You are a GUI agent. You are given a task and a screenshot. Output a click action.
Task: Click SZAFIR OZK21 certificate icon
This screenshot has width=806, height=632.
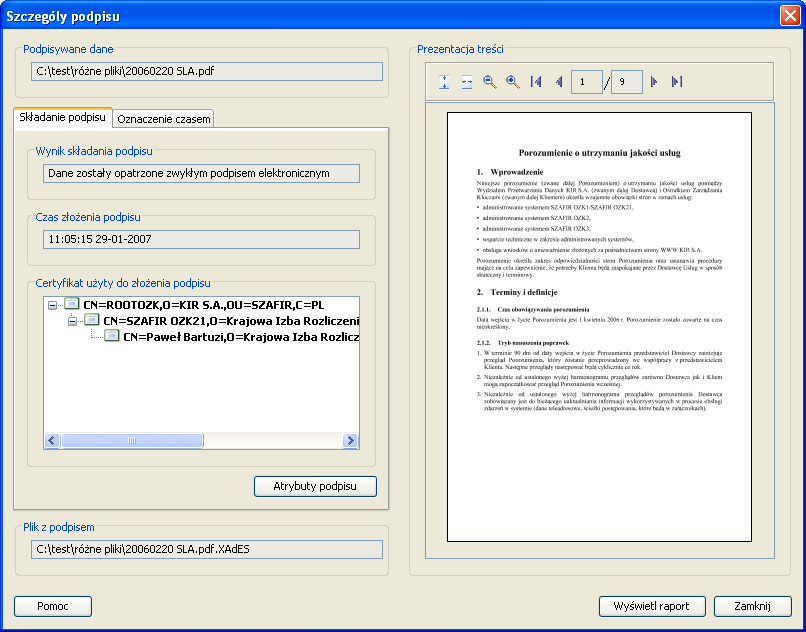click(x=91, y=320)
